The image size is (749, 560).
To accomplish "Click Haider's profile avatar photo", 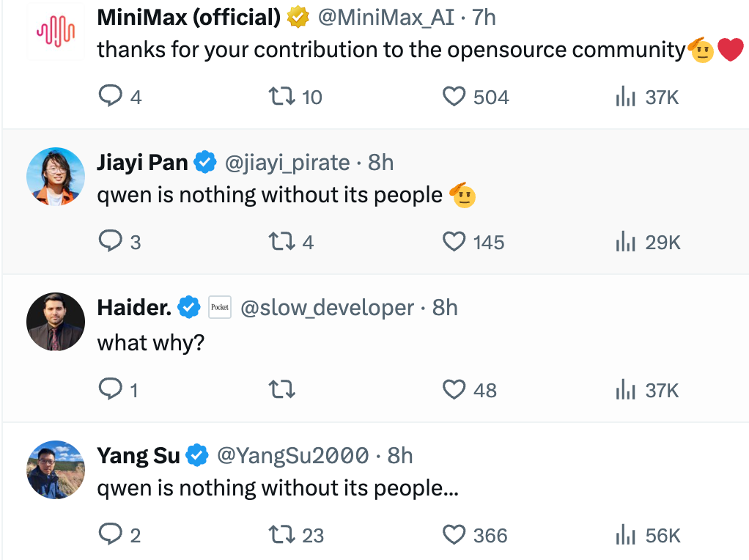I will tap(56, 322).
